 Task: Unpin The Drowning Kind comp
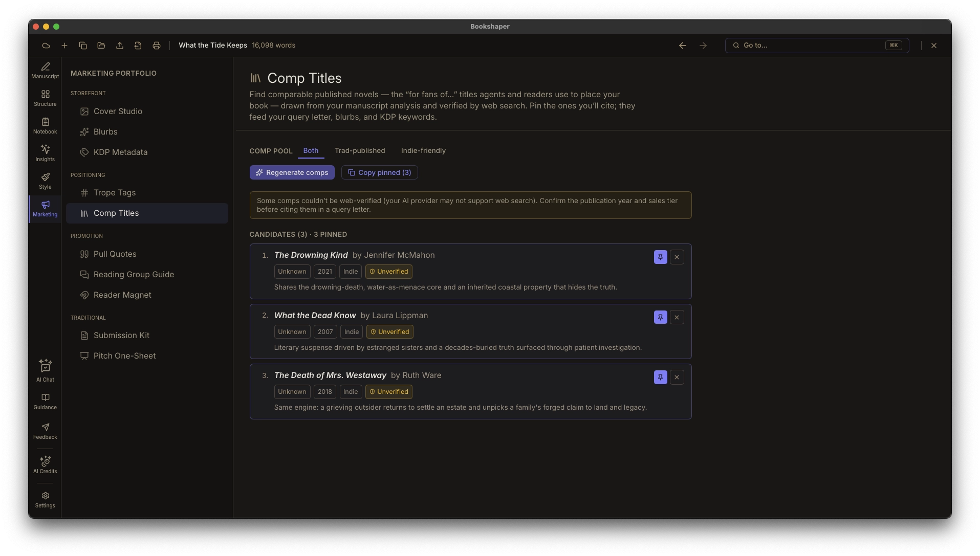pyautogui.click(x=661, y=257)
